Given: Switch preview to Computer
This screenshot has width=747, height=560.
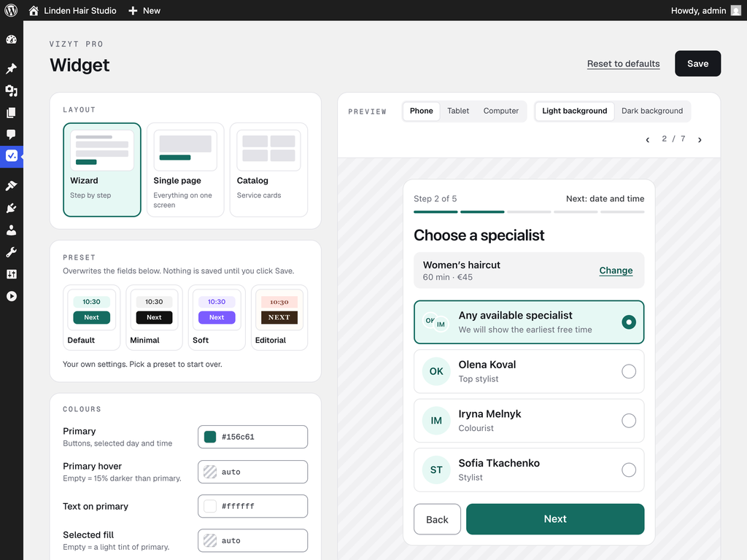Looking at the screenshot, I should (501, 111).
